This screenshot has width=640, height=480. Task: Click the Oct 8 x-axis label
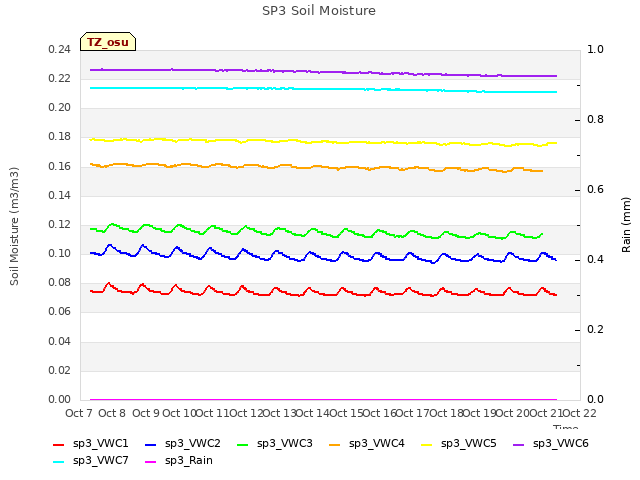(x=112, y=413)
